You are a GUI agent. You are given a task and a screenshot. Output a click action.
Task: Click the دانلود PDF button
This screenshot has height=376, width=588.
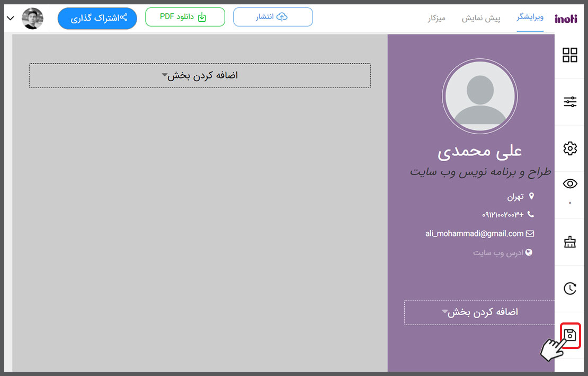click(185, 18)
